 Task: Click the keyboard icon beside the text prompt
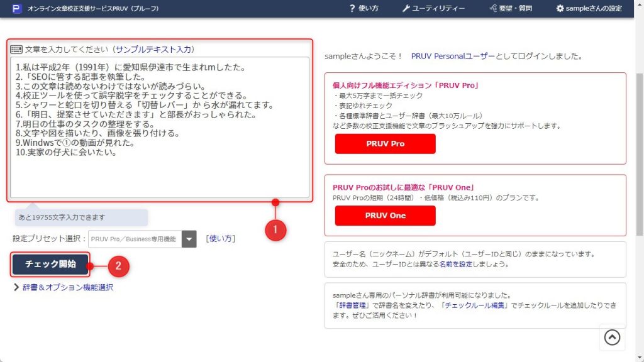pos(16,50)
